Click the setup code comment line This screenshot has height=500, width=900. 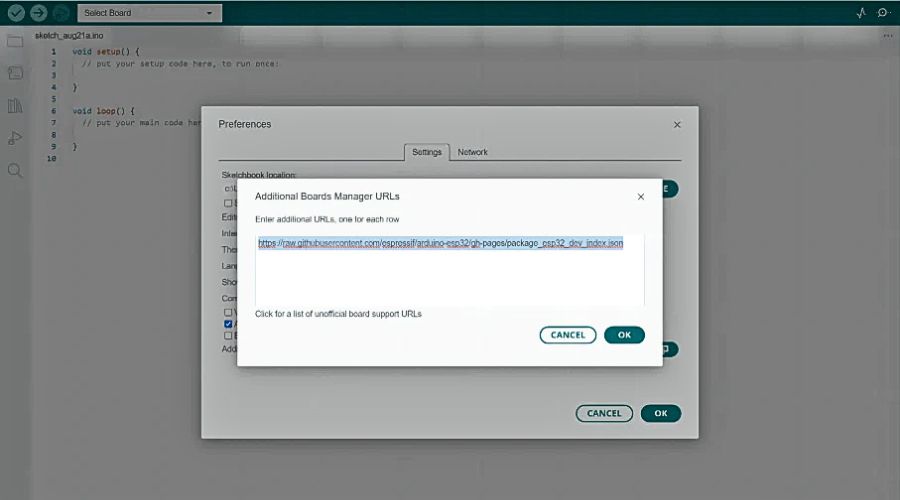(180, 64)
